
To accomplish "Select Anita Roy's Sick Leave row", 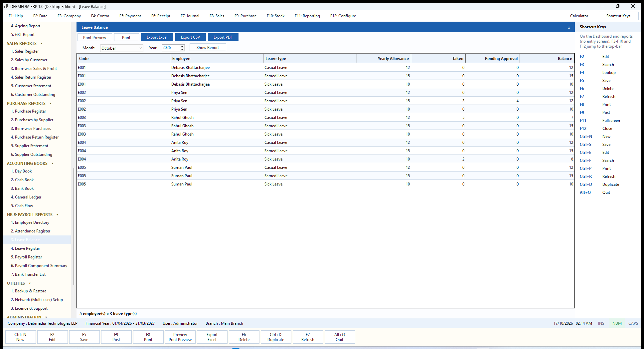I will tap(326, 159).
